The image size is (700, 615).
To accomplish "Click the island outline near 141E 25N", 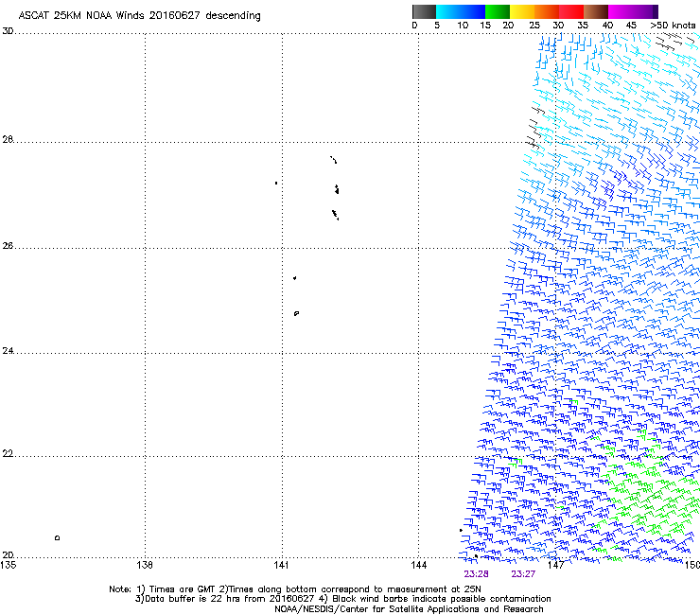I will pos(296,313).
